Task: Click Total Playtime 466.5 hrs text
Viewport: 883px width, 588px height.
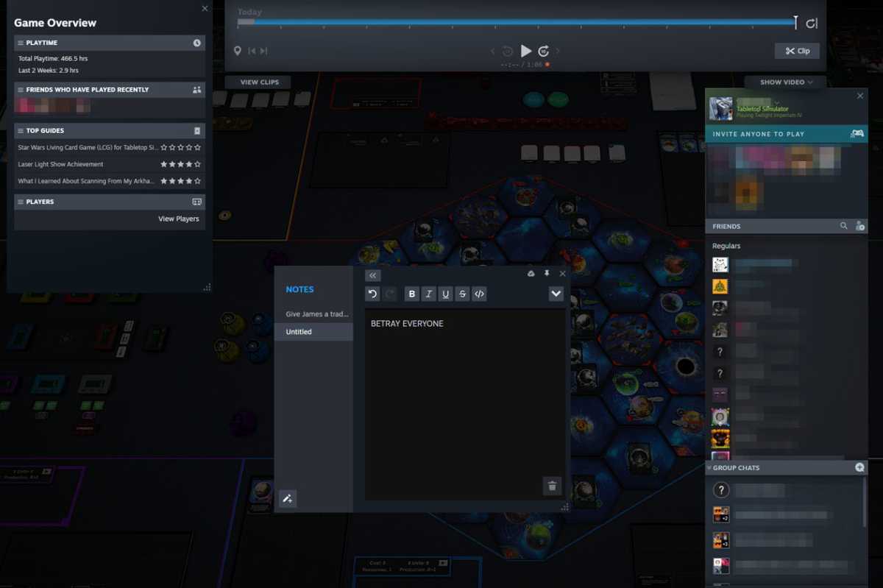Action: (x=53, y=58)
